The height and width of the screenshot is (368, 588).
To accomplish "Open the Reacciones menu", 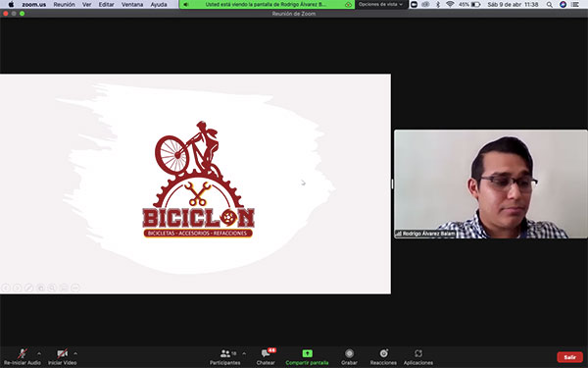I will click(383, 357).
